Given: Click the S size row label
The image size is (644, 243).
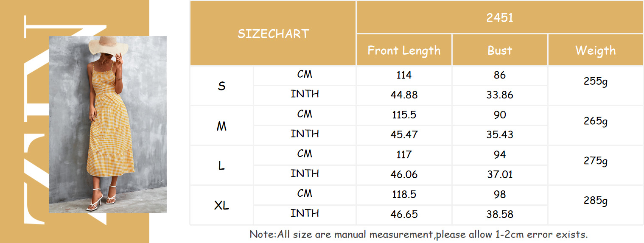Looking at the screenshot, I should click(x=221, y=86).
